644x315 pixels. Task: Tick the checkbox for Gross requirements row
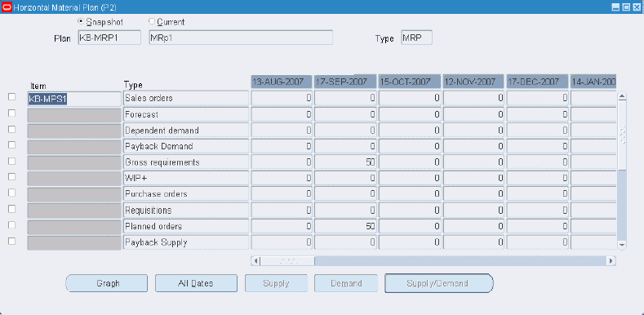click(x=12, y=161)
